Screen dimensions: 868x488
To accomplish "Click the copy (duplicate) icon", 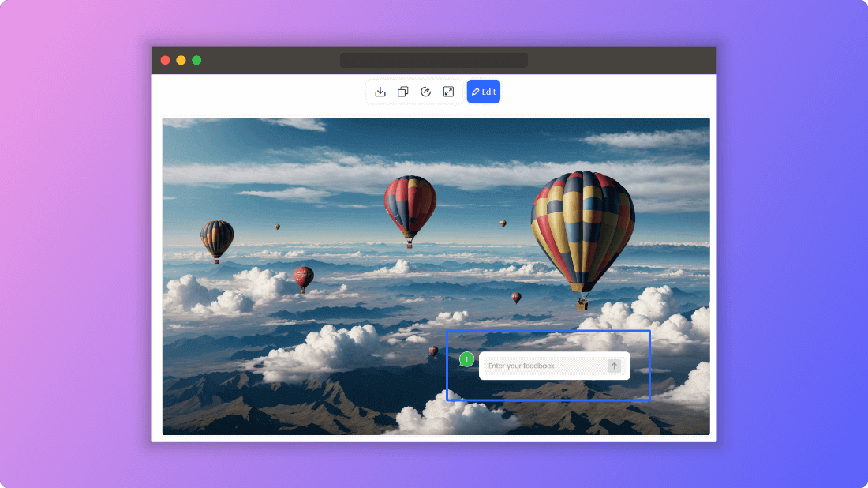I will click(403, 92).
